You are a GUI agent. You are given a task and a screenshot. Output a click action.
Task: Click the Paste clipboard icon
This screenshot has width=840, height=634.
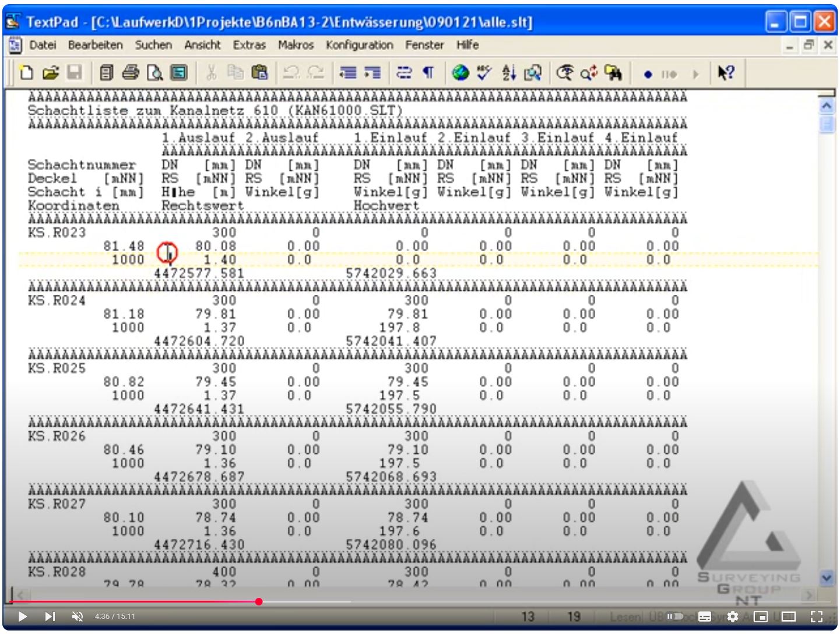(x=259, y=73)
